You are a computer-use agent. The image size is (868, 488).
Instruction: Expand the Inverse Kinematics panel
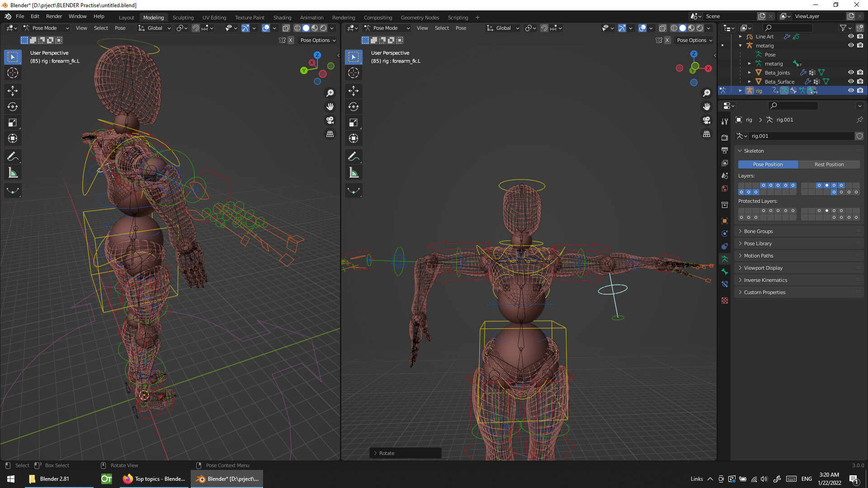pyautogui.click(x=765, y=280)
